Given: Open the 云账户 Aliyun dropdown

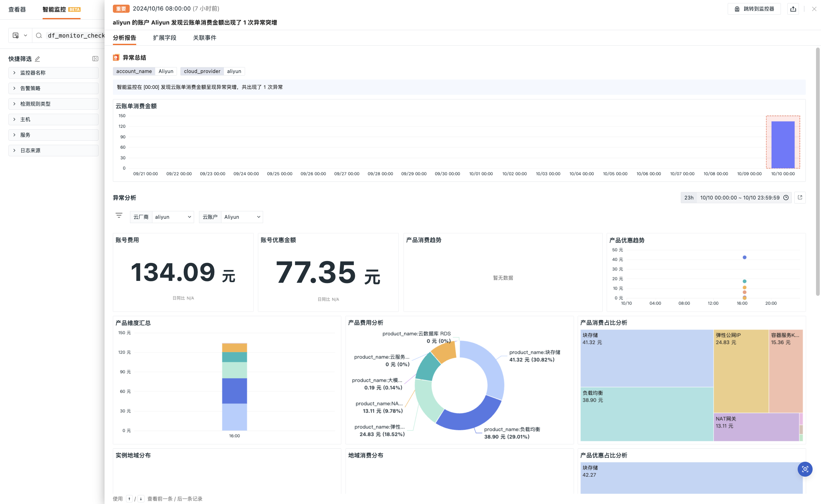Looking at the screenshot, I should point(242,217).
